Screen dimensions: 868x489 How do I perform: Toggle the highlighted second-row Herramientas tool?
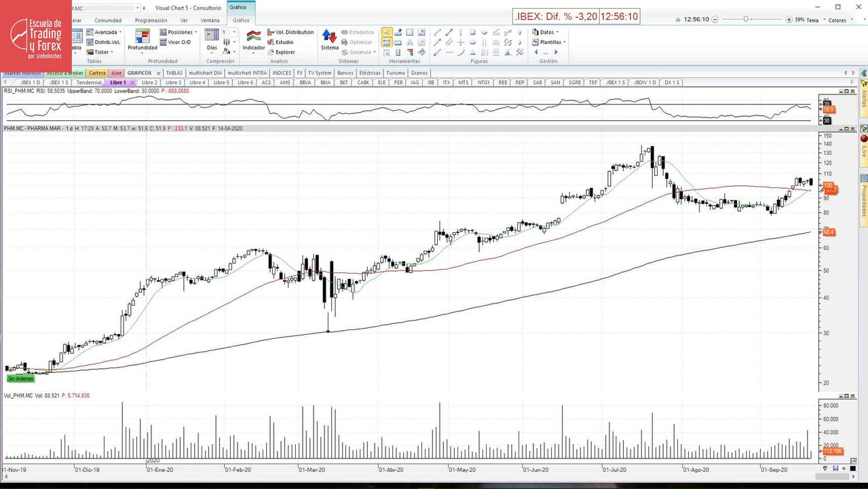point(387,42)
